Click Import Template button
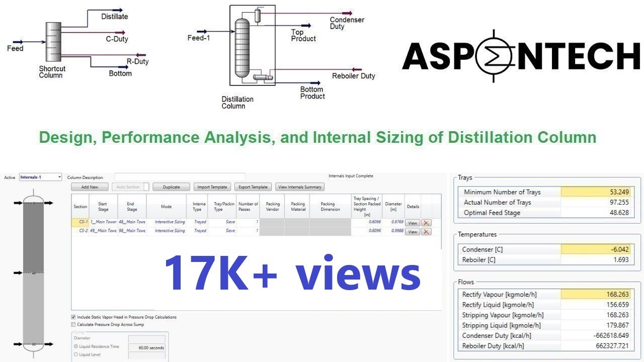The image size is (644, 362). pos(212,187)
